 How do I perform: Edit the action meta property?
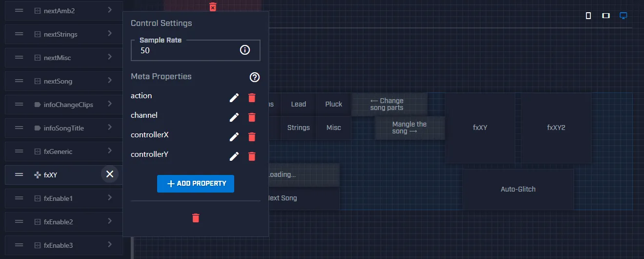point(234,98)
